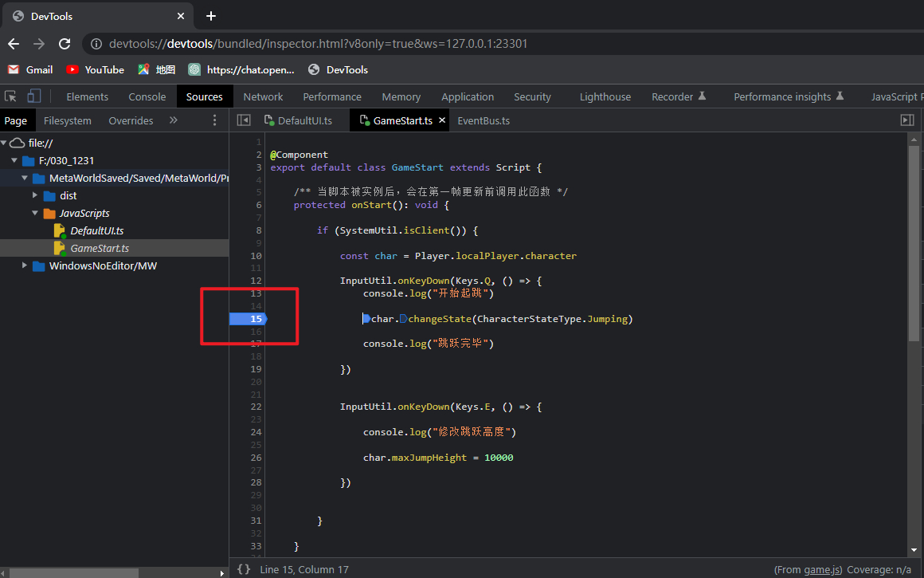
Task: Click the browser back arrow
Action: [x=14, y=44]
